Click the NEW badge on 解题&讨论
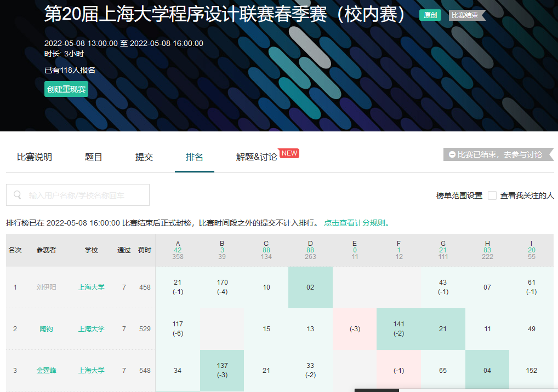The image size is (558, 392). click(289, 153)
